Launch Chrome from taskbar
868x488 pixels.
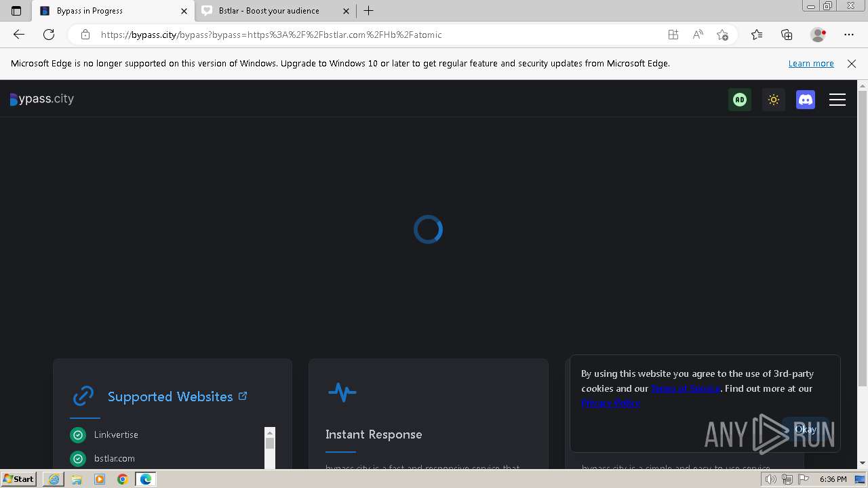(x=122, y=479)
